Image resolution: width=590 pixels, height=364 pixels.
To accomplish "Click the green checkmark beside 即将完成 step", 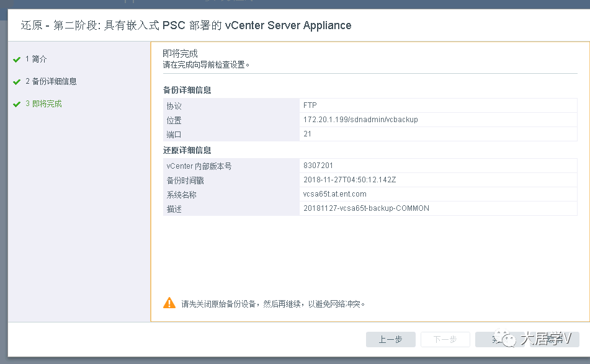I will 17,104.
